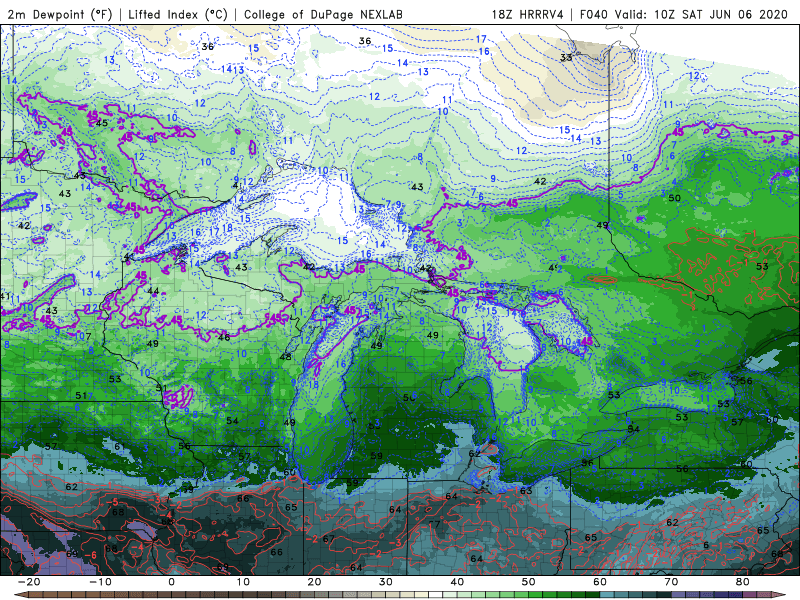Click the '-10' color scale label
800x600 pixels.
coord(100,582)
